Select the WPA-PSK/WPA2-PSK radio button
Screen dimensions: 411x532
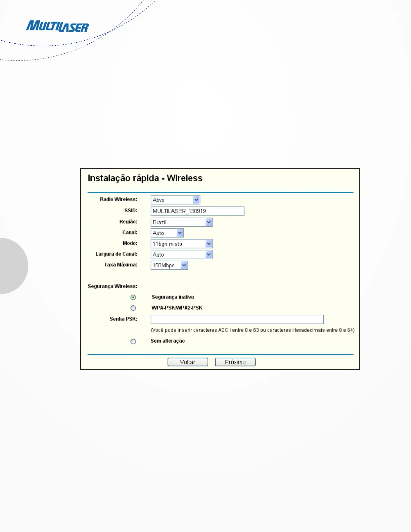pyautogui.click(x=133, y=308)
